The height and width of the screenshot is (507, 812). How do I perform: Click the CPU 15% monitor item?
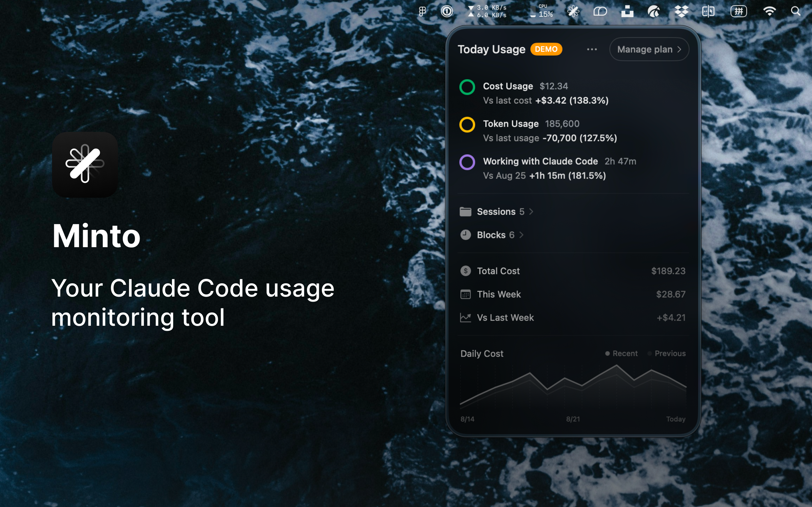pos(541,12)
